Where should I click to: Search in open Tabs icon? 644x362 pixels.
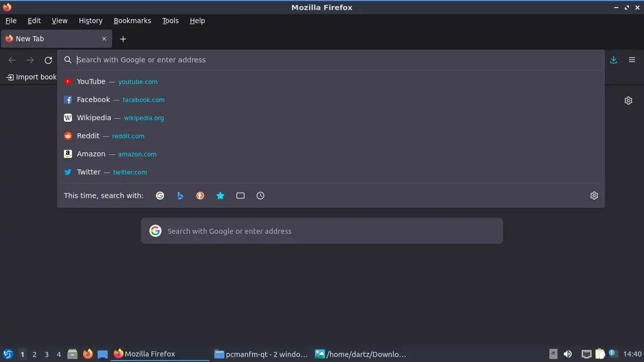click(x=240, y=196)
